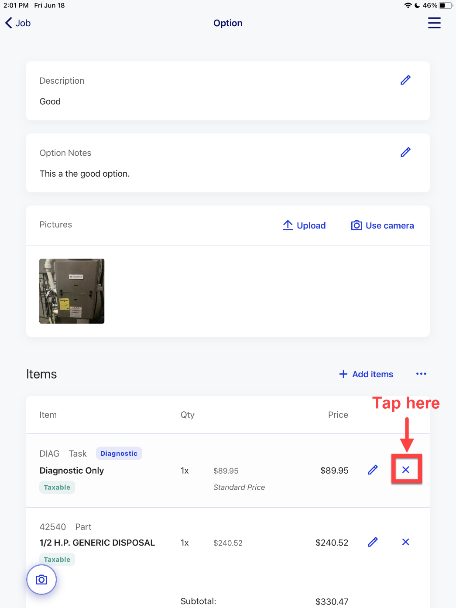Select the Diagnostic Only item name
The height and width of the screenshot is (608, 456).
[72, 470]
